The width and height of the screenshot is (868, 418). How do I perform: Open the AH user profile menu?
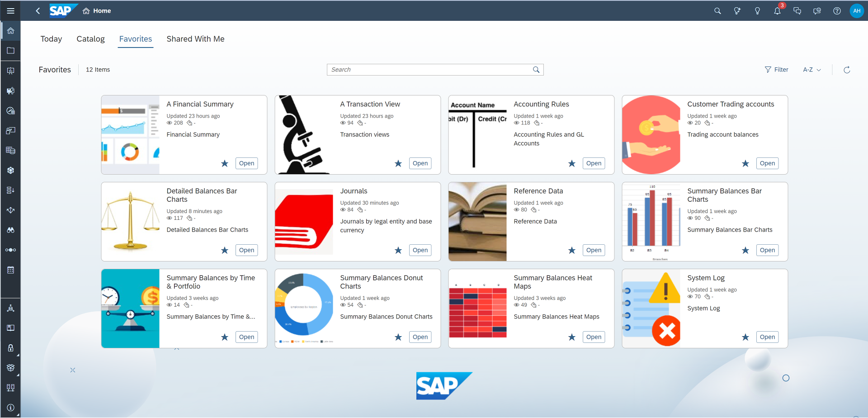click(x=857, y=10)
